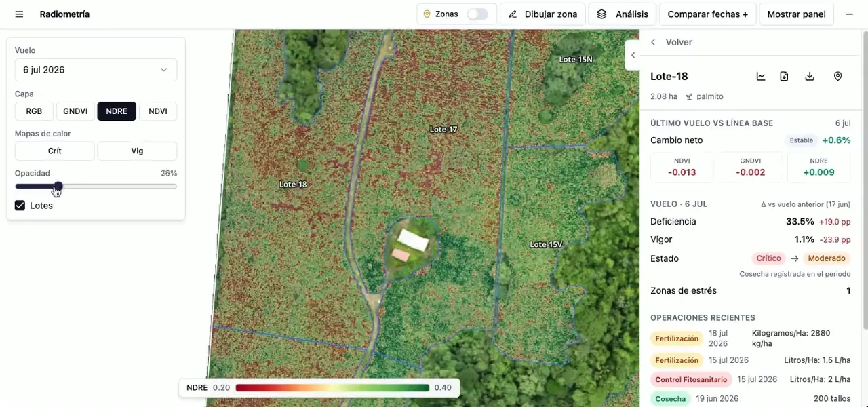Image resolution: width=868 pixels, height=407 pixels.
Task: Click the location pin icon for Lote-18
Action: point(837,77)
